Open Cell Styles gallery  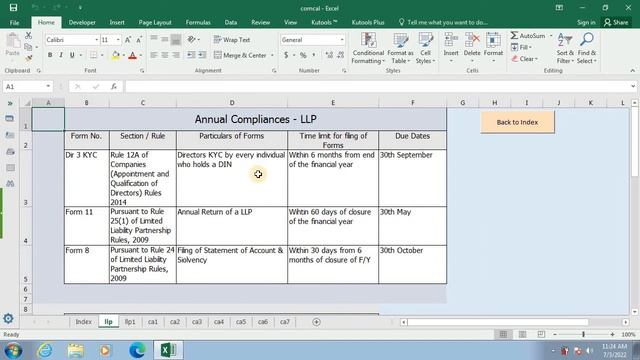point(425,48)
